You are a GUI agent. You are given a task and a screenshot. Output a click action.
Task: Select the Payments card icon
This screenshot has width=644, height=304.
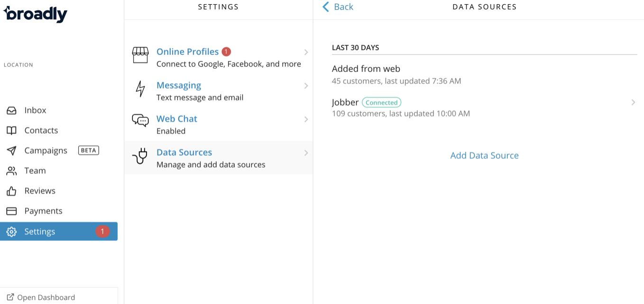pos(11,211)
